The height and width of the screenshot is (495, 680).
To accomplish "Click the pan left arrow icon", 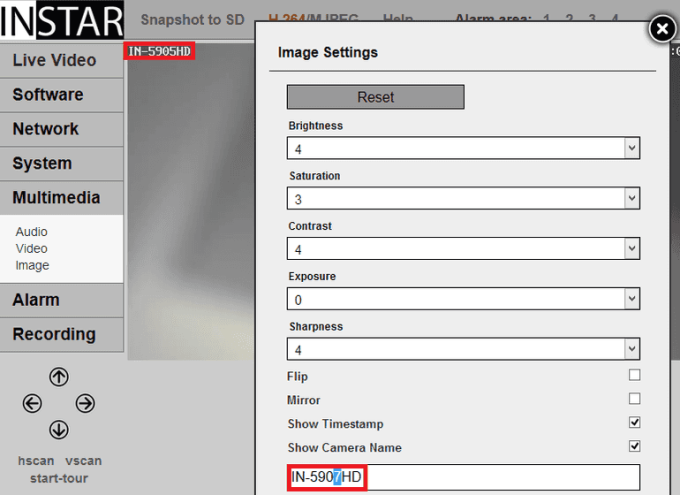I will click(x=32, y=404).
